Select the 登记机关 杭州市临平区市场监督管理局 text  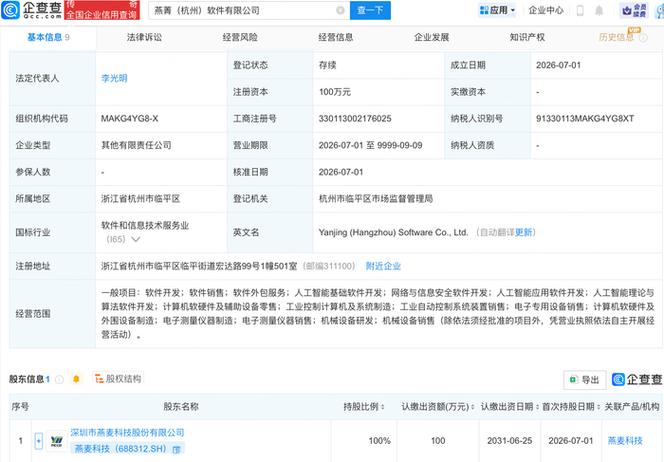point(376,199)
